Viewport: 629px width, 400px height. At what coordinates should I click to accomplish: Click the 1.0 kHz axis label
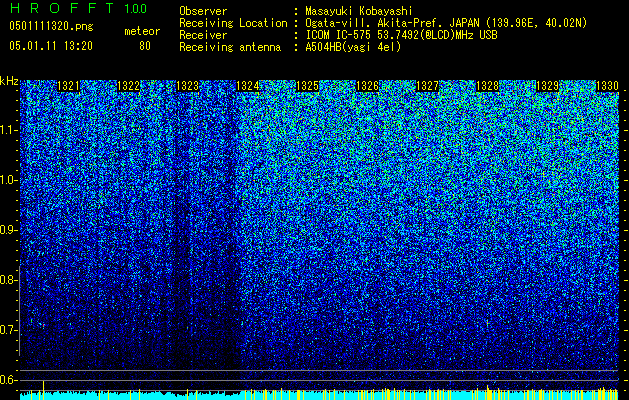click(x=8, y=181)
